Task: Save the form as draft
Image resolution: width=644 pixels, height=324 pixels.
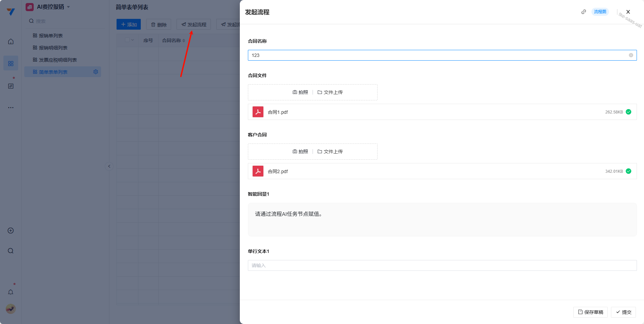Action: pos(590,312)
